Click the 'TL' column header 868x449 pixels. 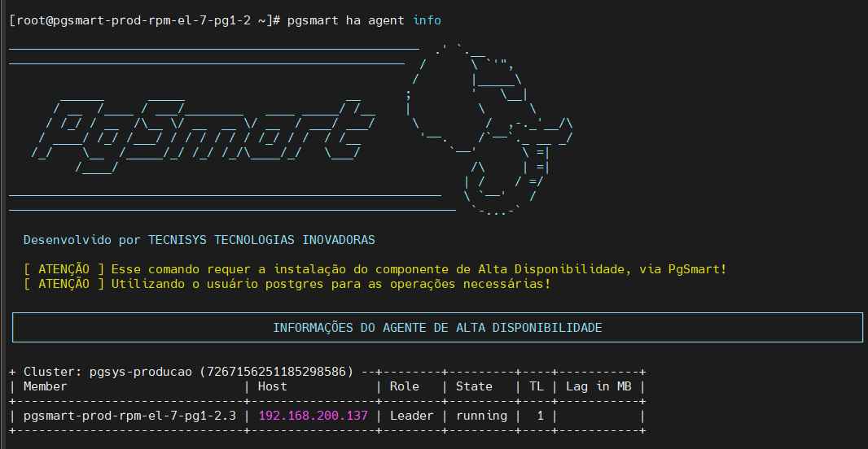click(x=537, y=386)
